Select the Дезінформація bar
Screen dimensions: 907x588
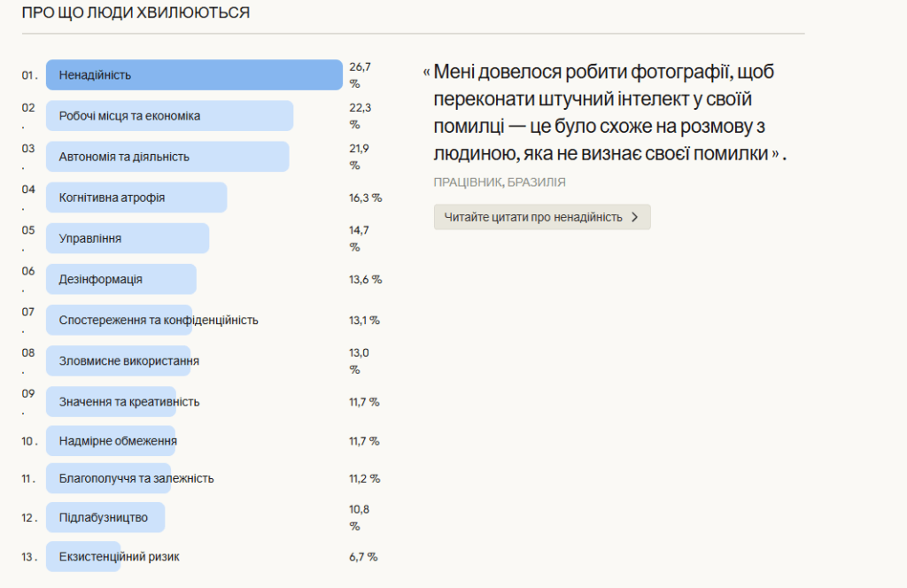pos(121,279)
